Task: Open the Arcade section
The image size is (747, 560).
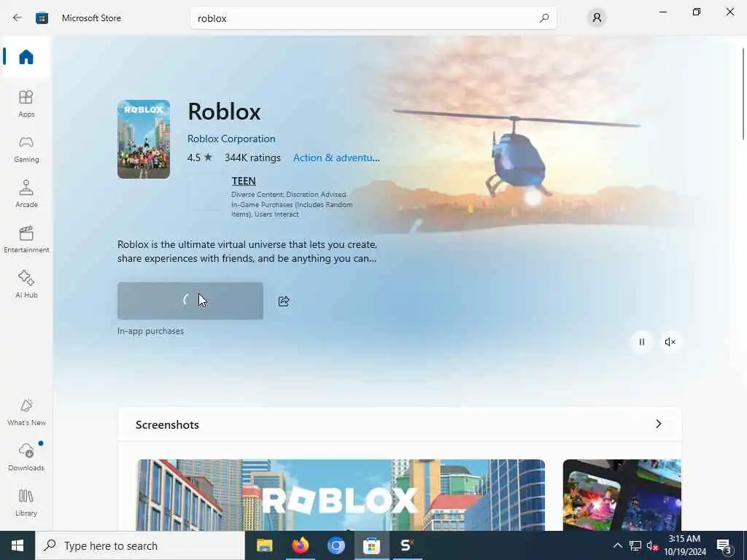Action: coord(26,194)
